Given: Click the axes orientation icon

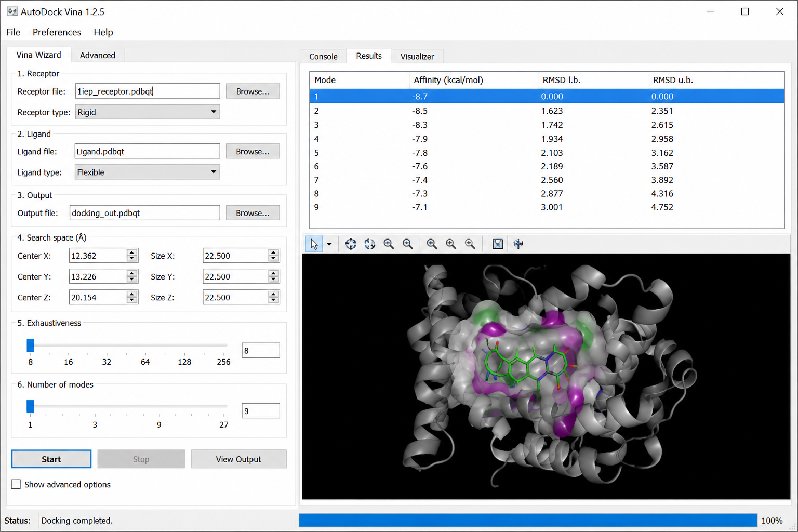Looking at the screenshot, I should coord(518,244).
